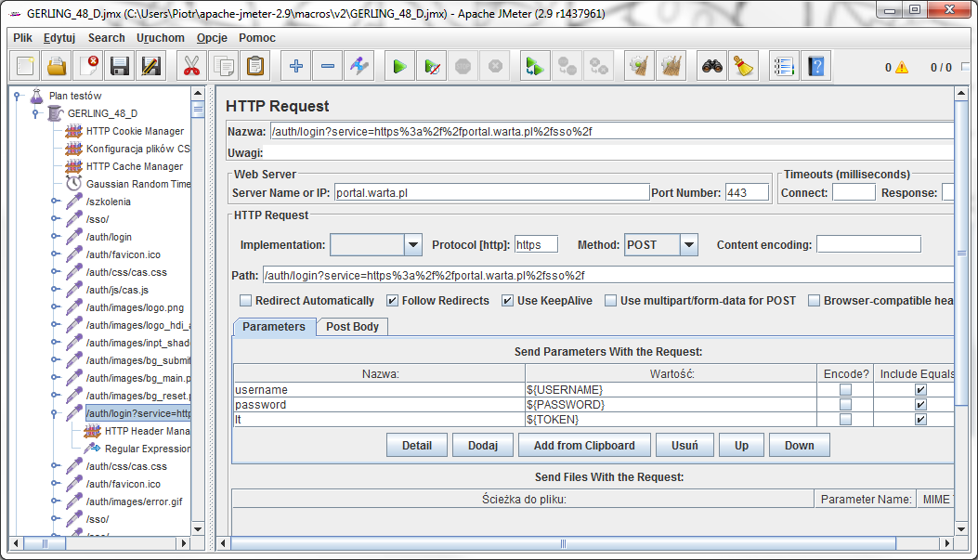Click the Server Name or IP field

click(x=491, y=192)
